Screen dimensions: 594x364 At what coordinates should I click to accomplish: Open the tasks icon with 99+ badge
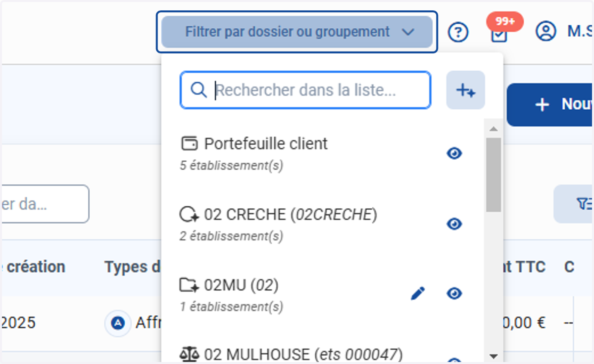coord(499,35)
